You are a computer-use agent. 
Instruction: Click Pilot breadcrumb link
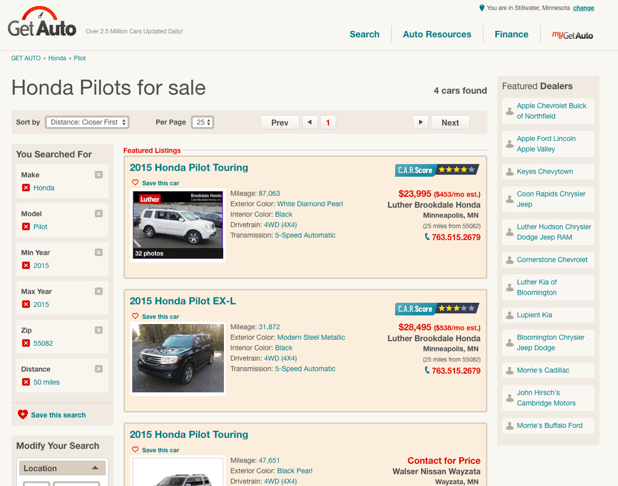pos(80,58)
